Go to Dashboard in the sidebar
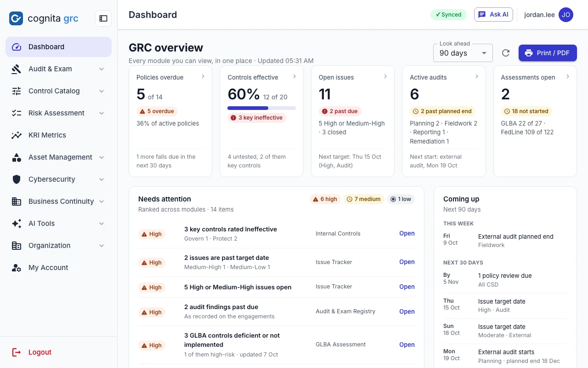The height and width of the screenshot is (368, 588). (x=58, y=47)
